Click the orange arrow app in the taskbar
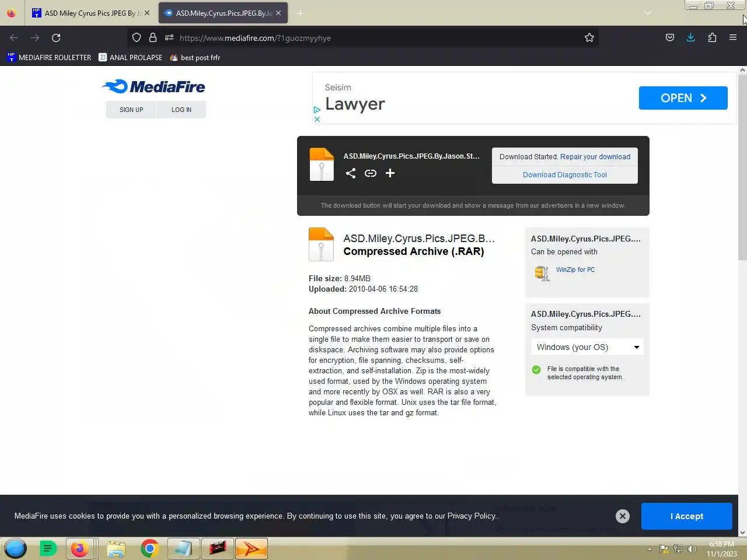The image size is (747, 560). pyautogui.click(x=252, y=549)
